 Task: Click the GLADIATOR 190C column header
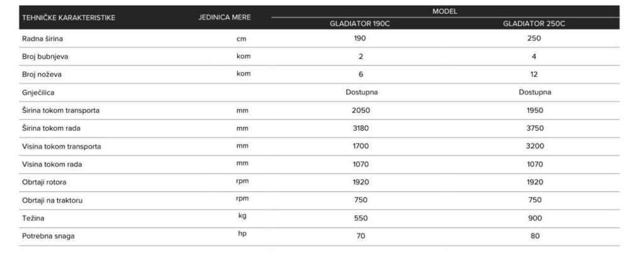tap(362, 24)
